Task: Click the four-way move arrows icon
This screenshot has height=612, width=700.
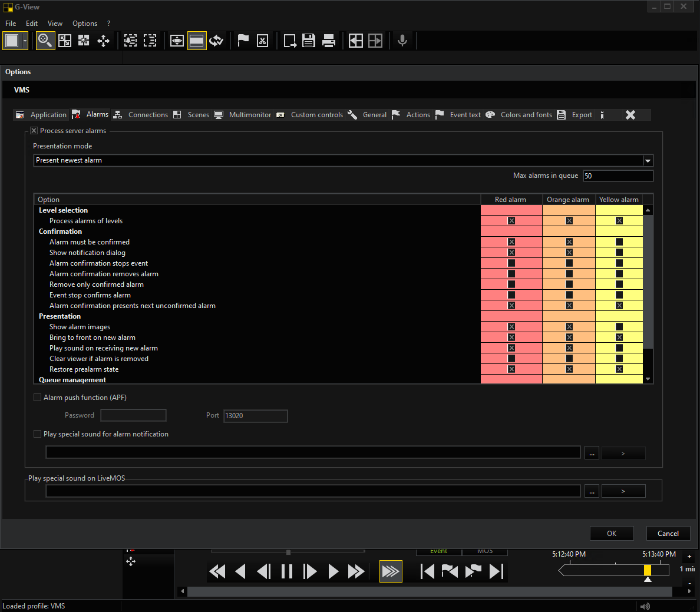Action: pos(103,41)
